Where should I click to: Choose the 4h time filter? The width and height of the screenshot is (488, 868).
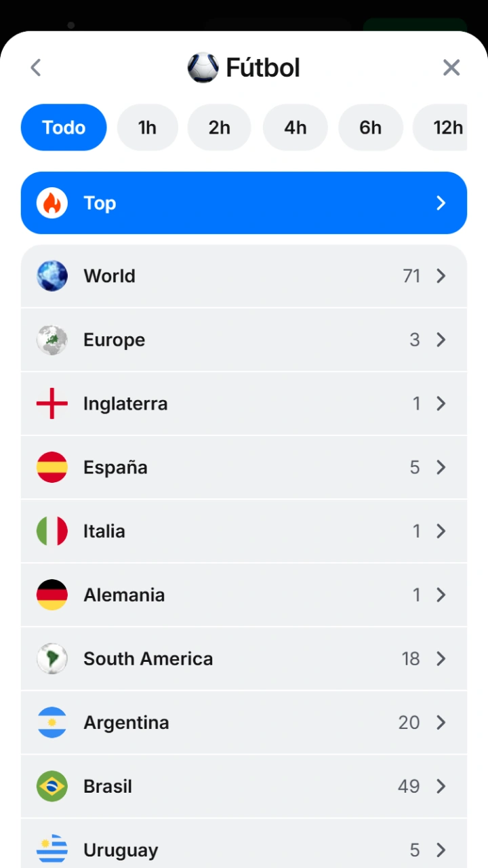click(295, 127)
